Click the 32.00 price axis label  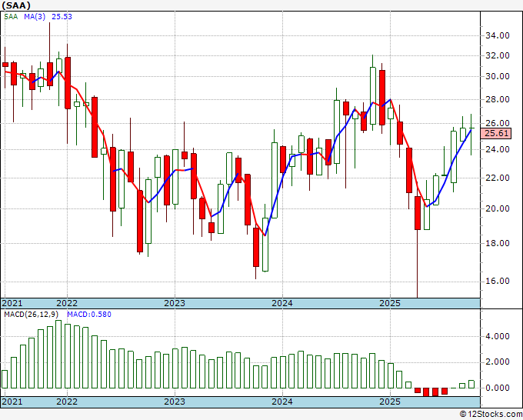point(498,55)
